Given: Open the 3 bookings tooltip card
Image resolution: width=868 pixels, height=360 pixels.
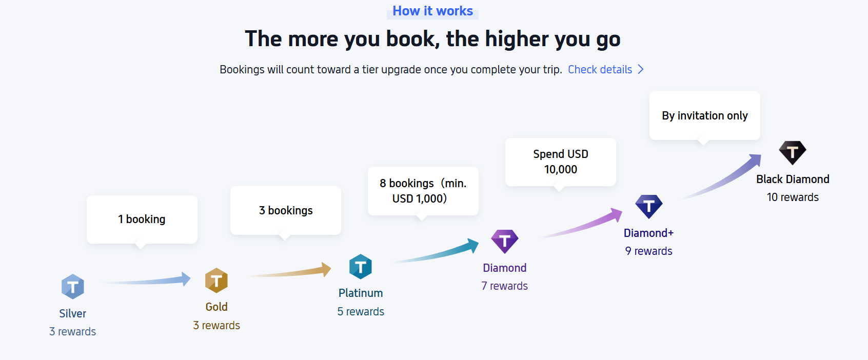Looking at the screenshot, I should 285,210.
